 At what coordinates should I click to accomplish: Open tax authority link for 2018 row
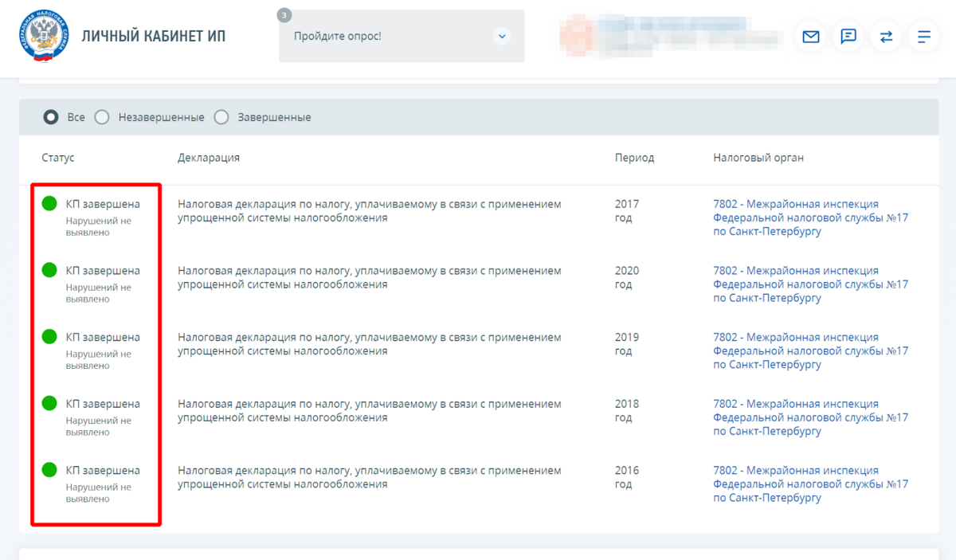[x=811, y=417]
